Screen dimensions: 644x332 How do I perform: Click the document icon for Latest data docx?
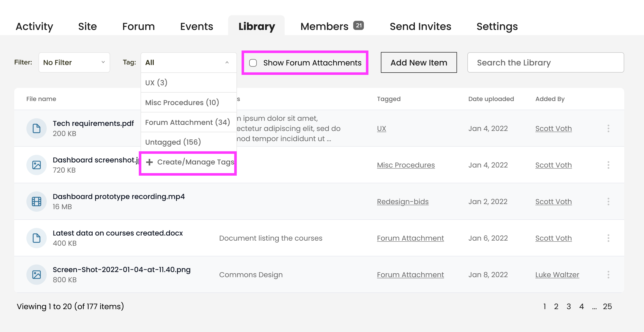click(37, 238)
